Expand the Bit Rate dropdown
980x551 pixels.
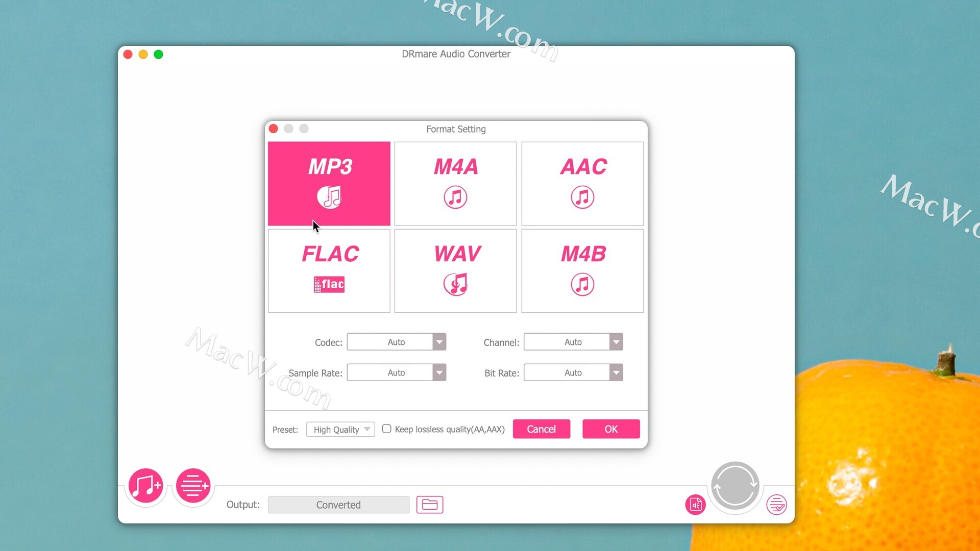(573, 372)
